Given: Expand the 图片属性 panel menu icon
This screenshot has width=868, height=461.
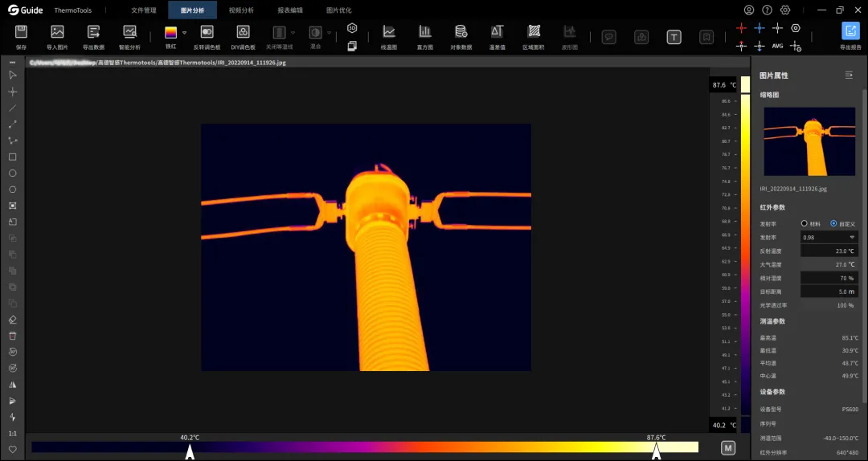Looking at the screenshot, I should tap(849, 75).
